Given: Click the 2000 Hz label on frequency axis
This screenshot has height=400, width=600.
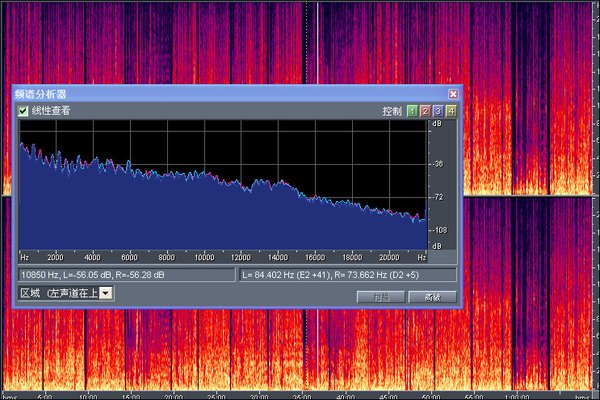Looking at the screenshot, I should 55,256.
